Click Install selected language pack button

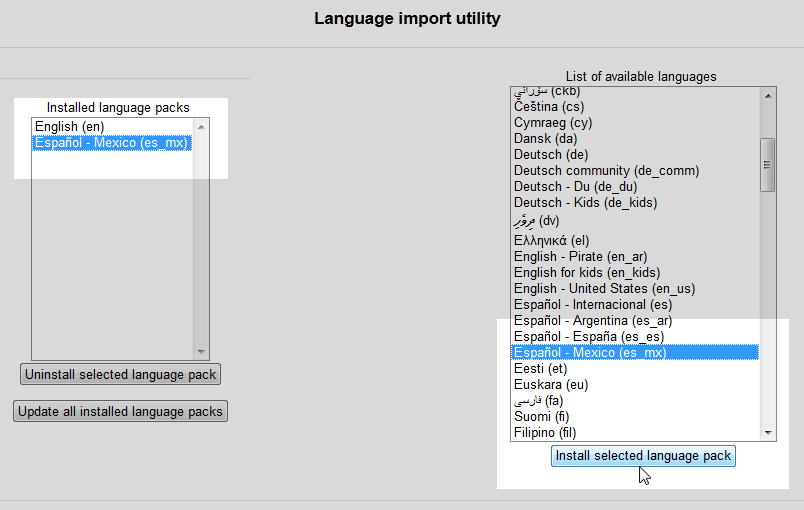coord(643,456)
